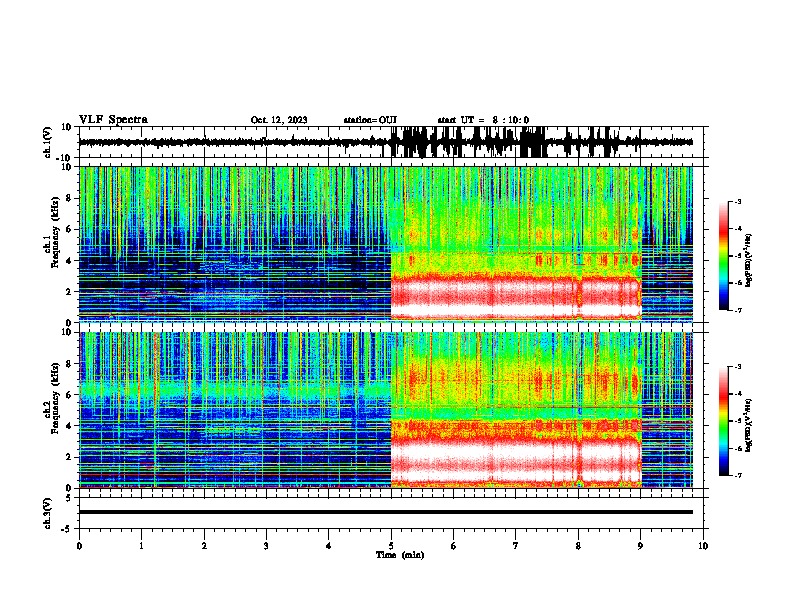
Task: Click the "-3" label on ch.1 colorbar
Action: point(738,201)
